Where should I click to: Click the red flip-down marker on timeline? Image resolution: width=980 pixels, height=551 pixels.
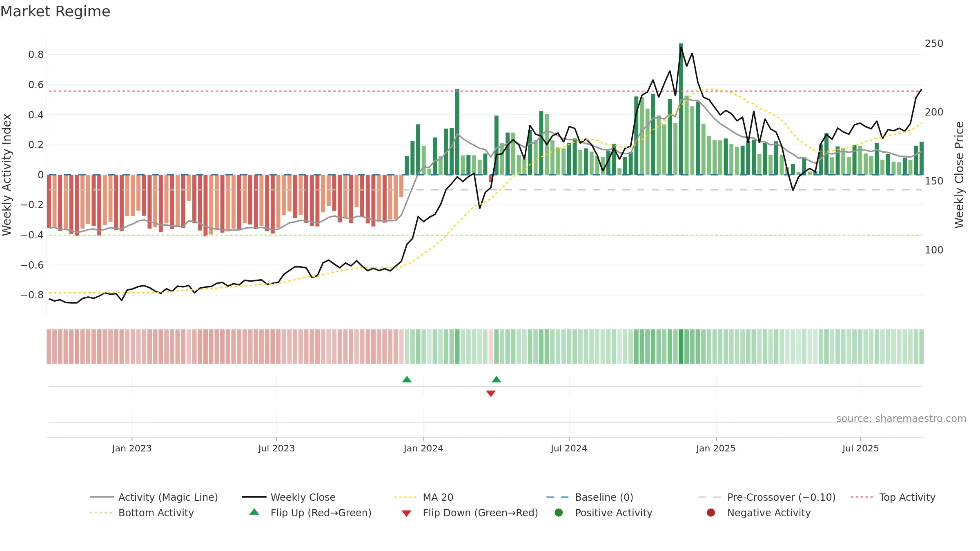click(491, 393)
